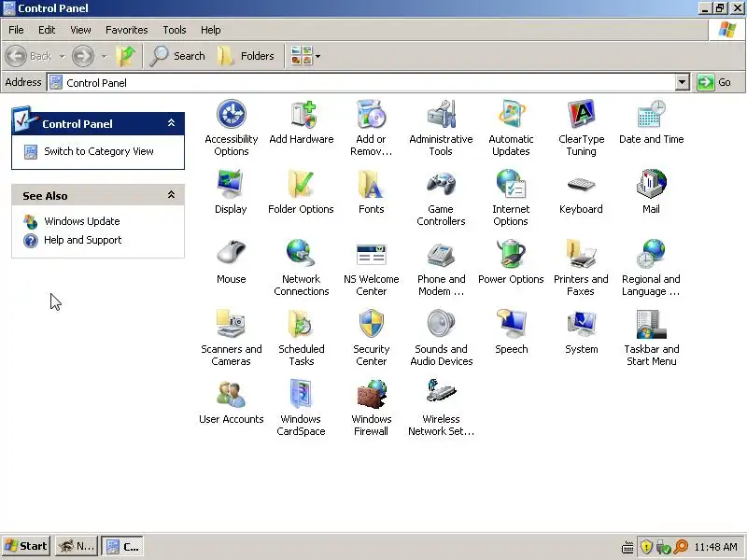Open Security Center icon

pyautogui.click(x=371, y=324)
